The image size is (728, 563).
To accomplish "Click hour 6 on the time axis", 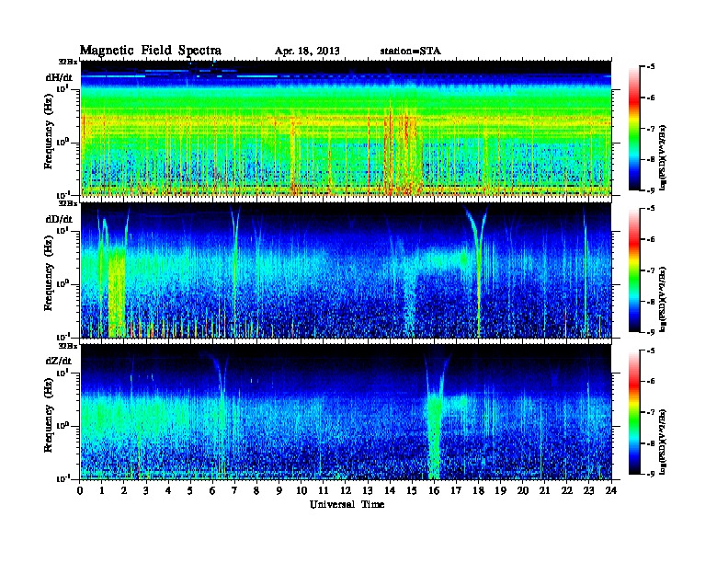I will pyautogui.click(x=213, y=491).
